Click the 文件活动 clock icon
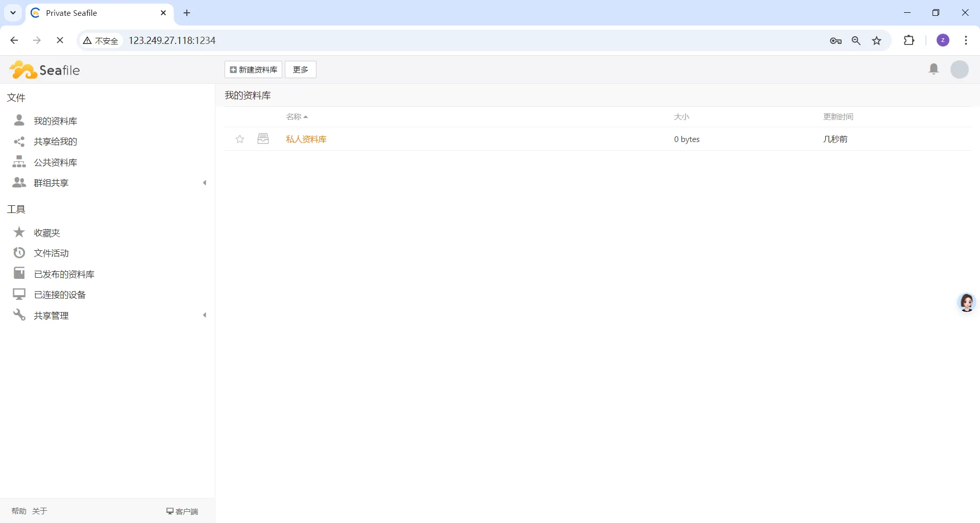The height and width of the screenshot is (523, 980). tap(19, 253)
